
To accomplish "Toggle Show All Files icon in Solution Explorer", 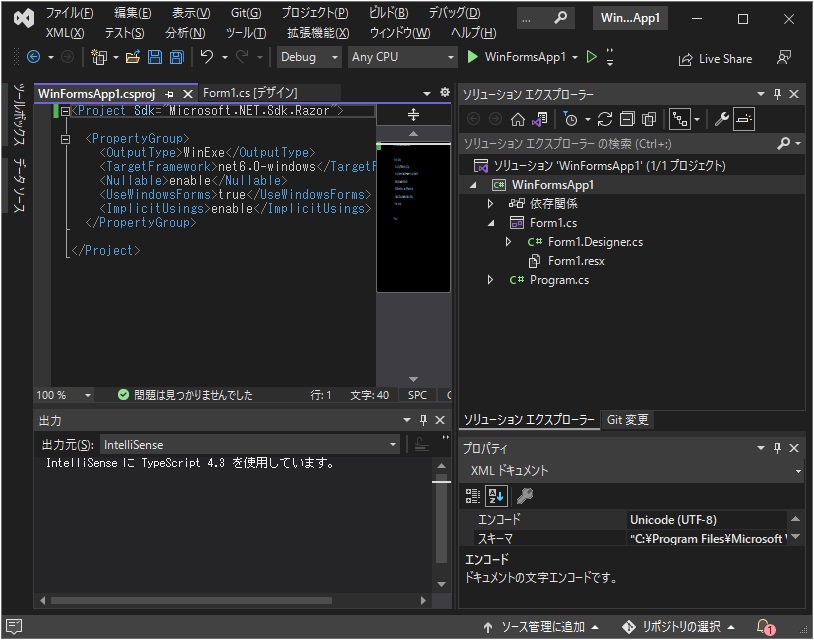I will tap(649, 119).
